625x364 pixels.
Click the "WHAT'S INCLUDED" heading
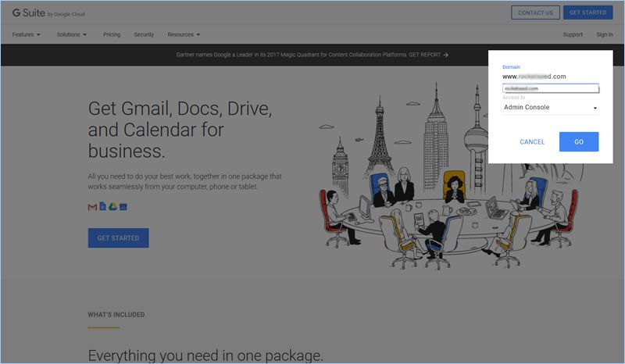click(x=116, y=315)
